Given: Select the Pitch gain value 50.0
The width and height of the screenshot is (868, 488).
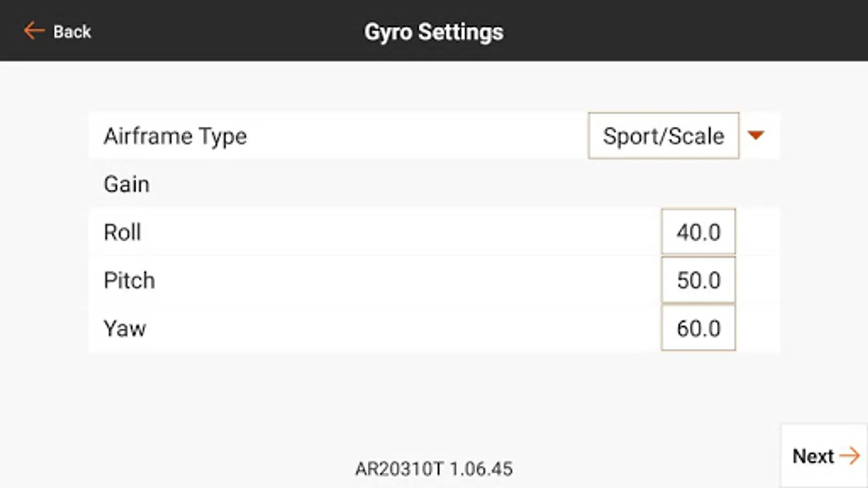Looking at the screenshot, I should (x=698, y=280).
